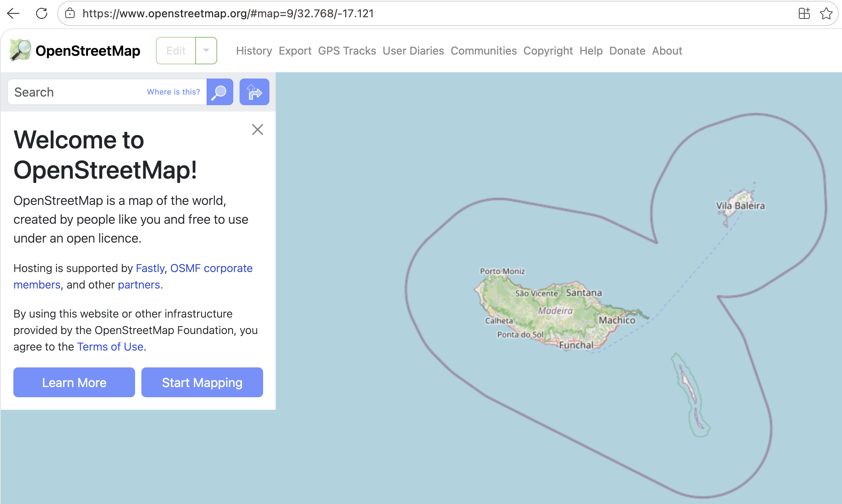Open User Diaries

pos(413,51)
